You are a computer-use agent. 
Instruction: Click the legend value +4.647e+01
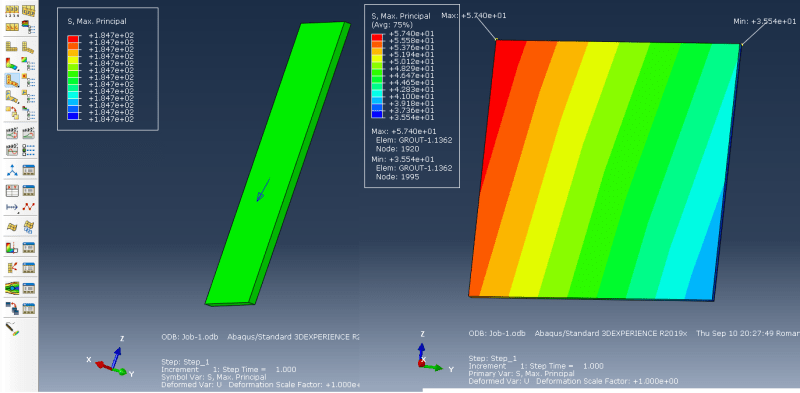[x=411, y=75]
